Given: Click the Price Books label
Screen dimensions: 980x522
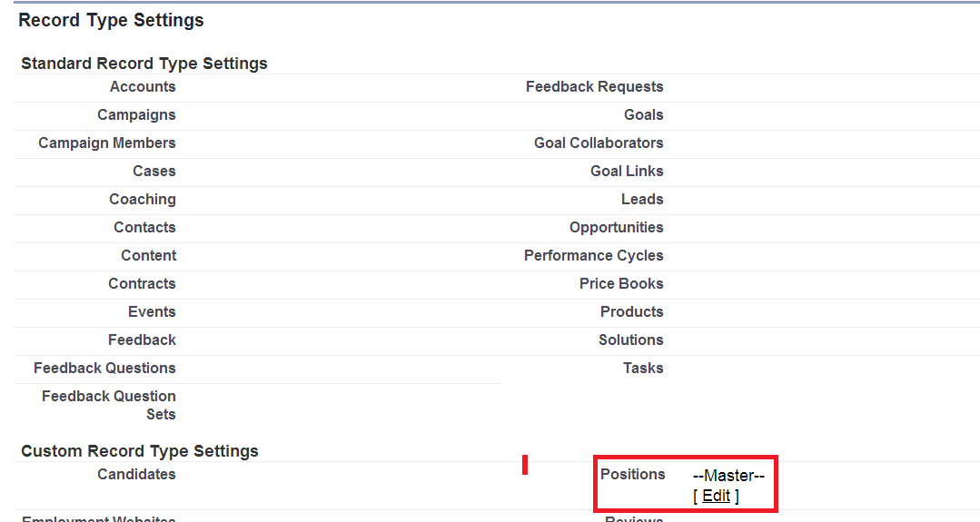Looking at the screenshot, I should [621, 284].
